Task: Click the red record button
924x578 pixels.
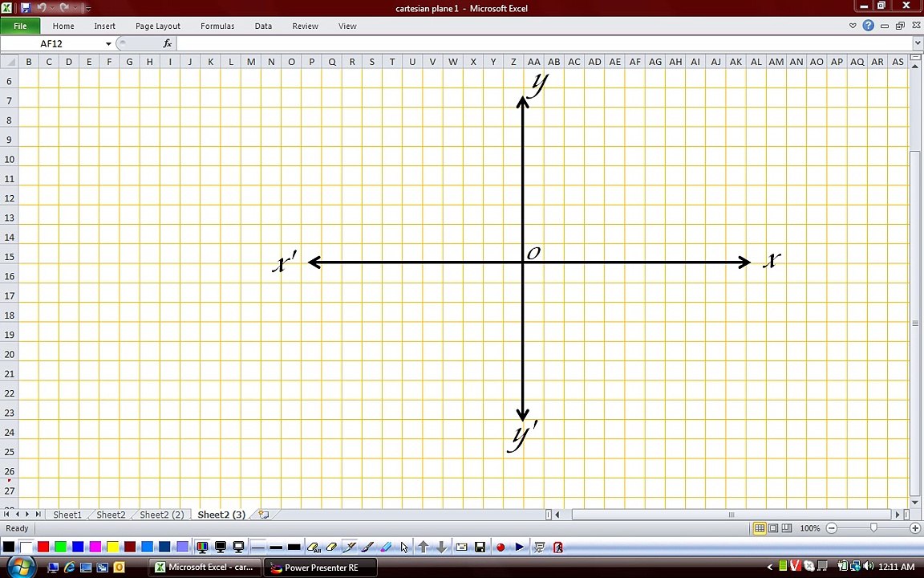Action: click(x=500, y=547)
